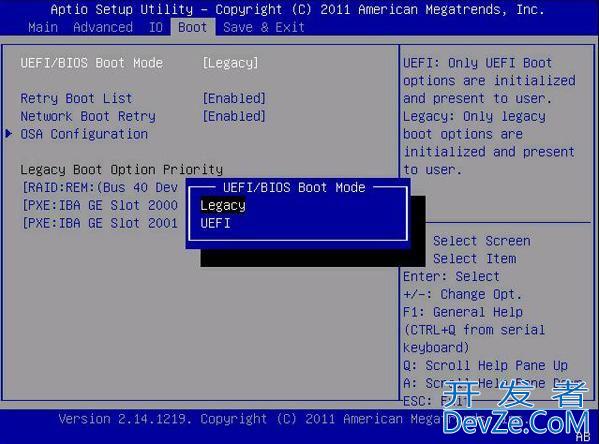Click the UEFI/BIOS Boot Mode setting label
Image resolution: width=599 pixels, height=444 pixels.
(92, 63)
